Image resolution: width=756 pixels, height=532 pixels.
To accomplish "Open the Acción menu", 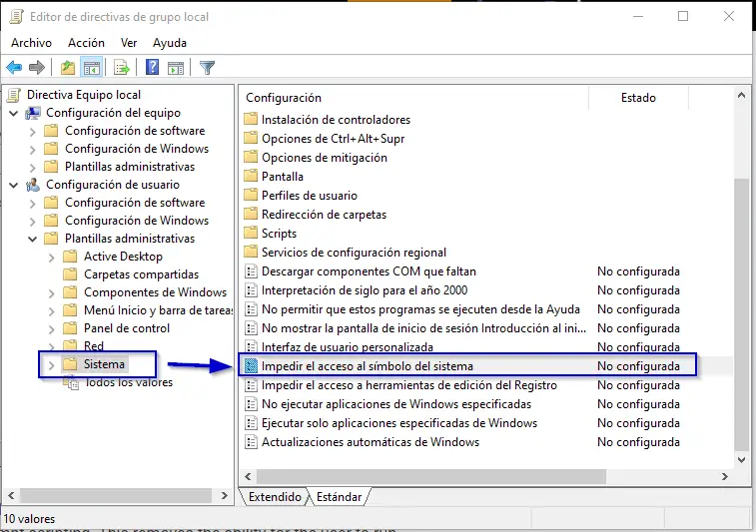I will [86, 43].
